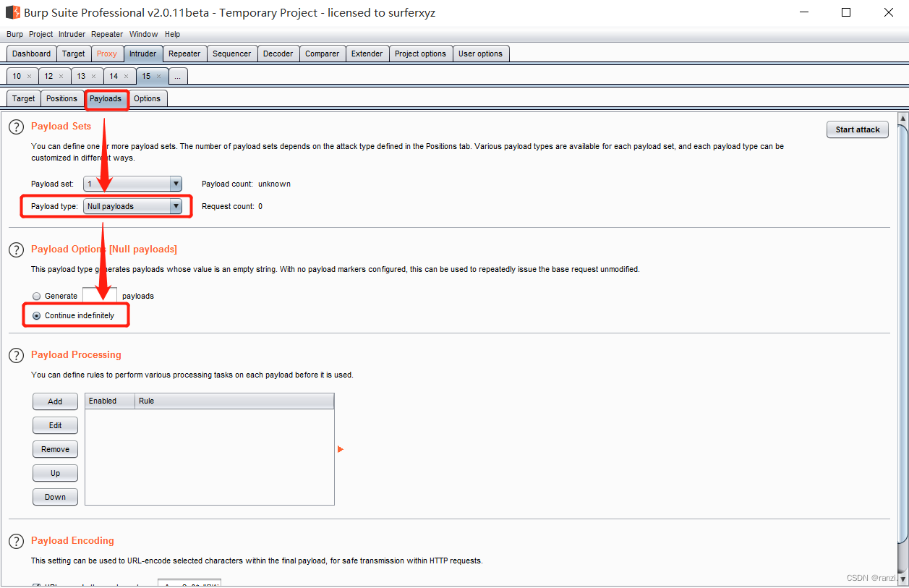
Task: Open the Burp menu
Action: click(x=14, y=34)
